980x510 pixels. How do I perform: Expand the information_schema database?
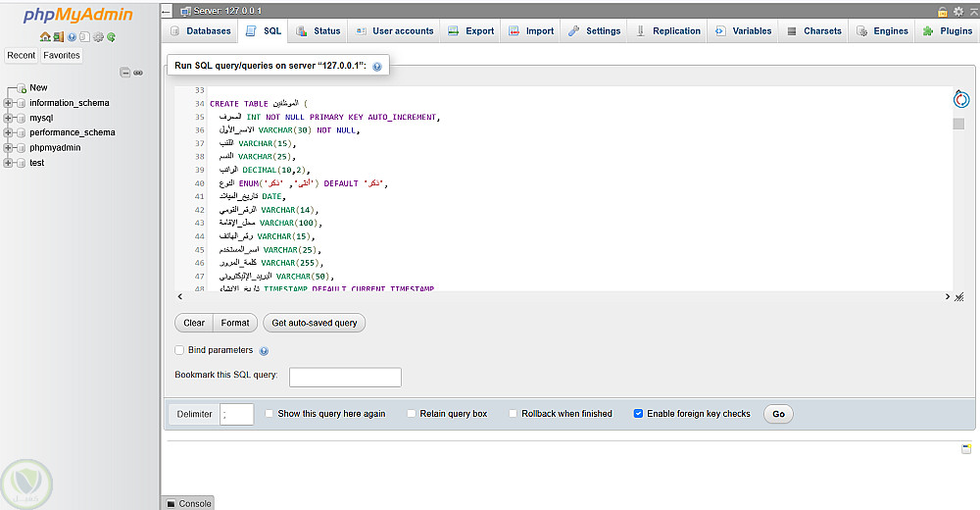click(x=8, y=103)
